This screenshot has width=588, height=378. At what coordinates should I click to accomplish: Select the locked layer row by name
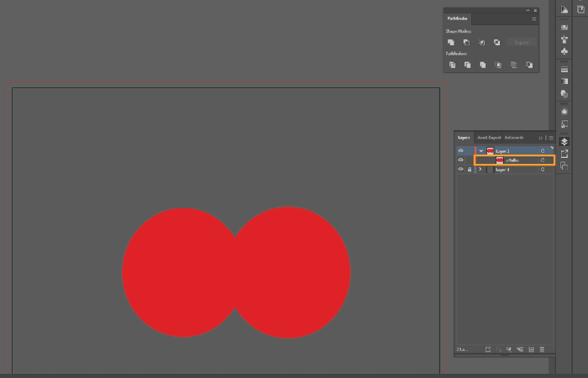502,170
